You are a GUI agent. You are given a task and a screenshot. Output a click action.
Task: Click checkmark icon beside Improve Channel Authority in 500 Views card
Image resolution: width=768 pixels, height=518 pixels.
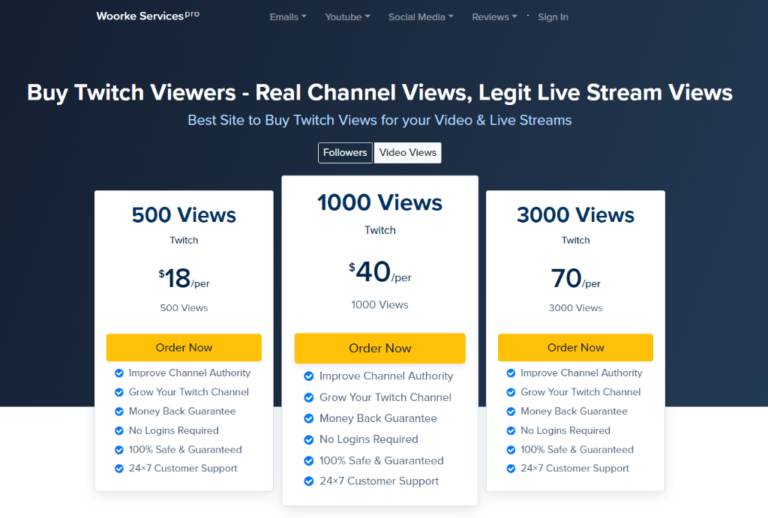(119, 373)
